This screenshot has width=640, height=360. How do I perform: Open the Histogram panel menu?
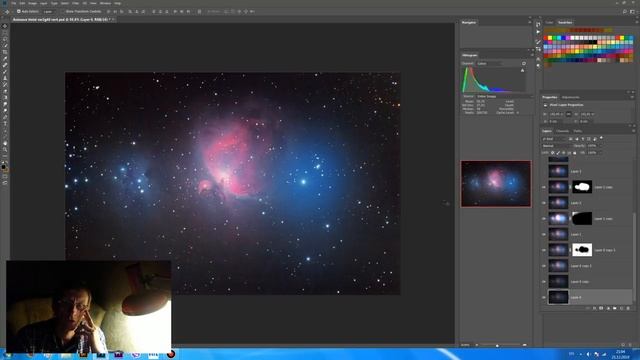click(532, 55)
